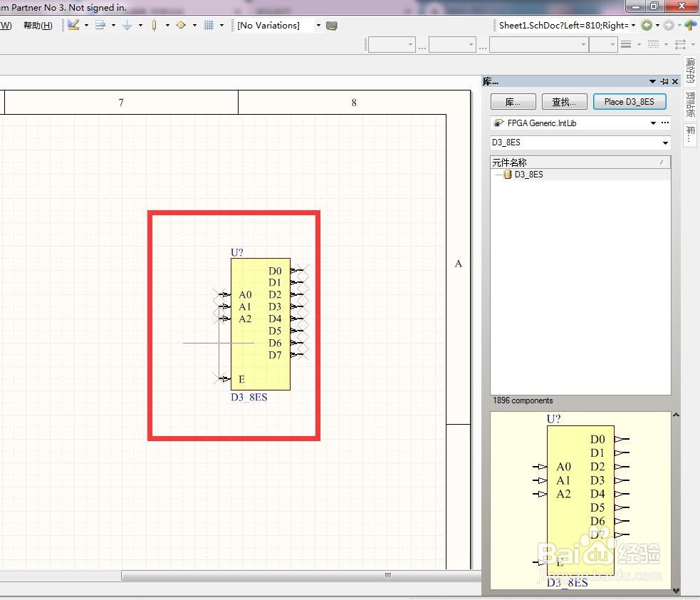Click the PCB board icon next to variations
The height and width of the screenshot is (600, 700).
click(x=332, y=26)
